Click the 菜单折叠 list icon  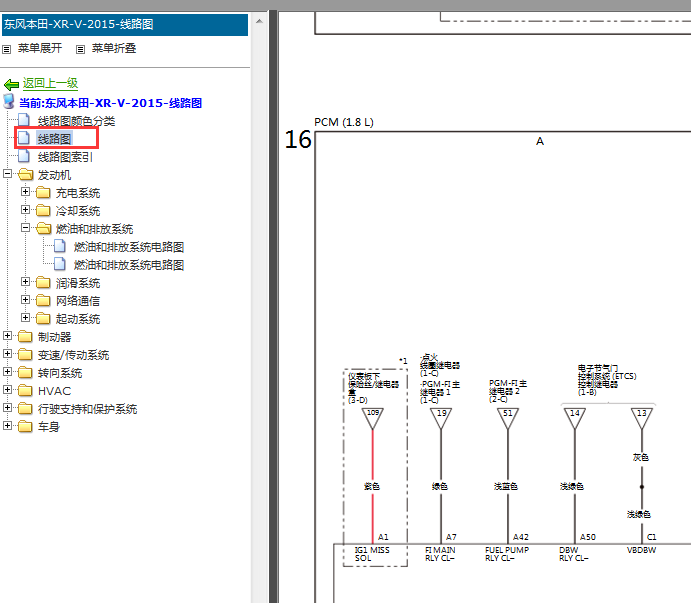(80, 49)
